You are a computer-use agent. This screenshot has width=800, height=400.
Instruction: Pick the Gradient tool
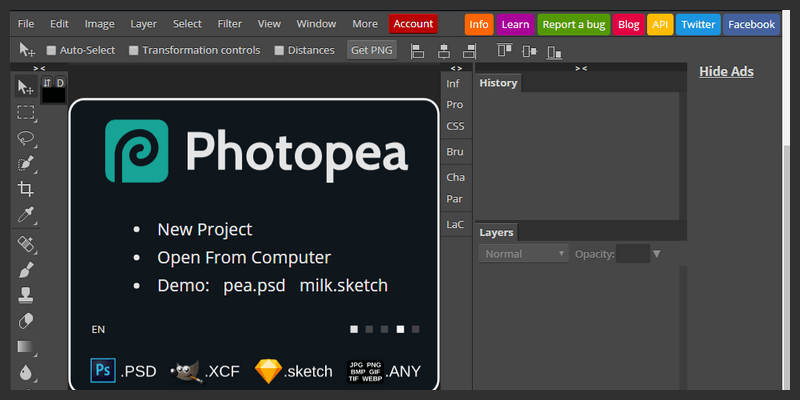tap(26, 347)
